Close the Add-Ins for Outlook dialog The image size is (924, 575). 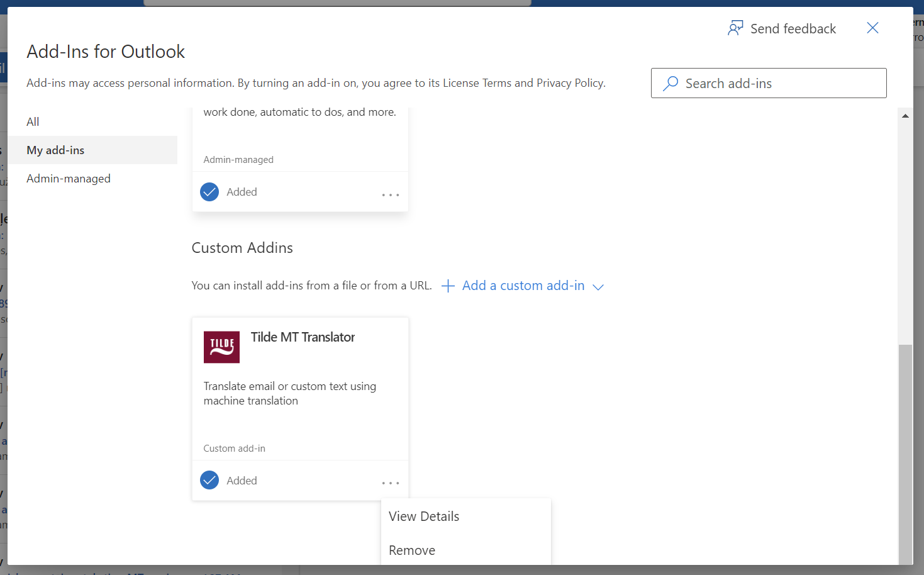(872, 28)
